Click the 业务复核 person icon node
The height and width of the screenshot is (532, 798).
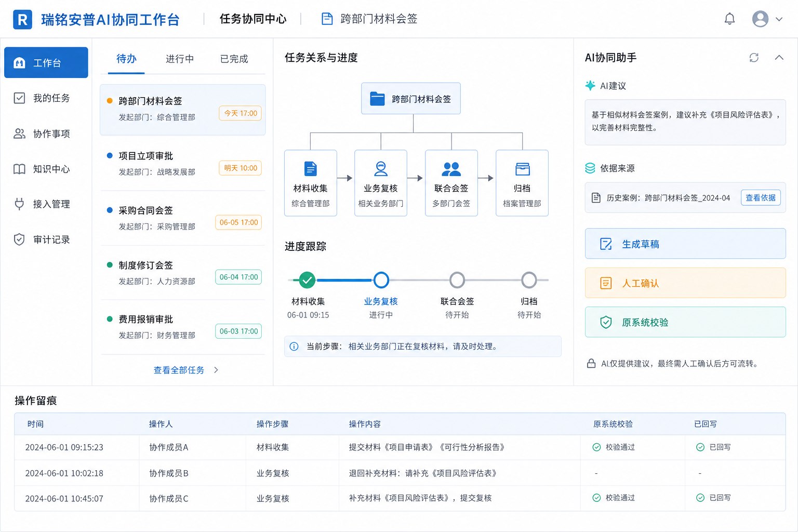point(381,169)
